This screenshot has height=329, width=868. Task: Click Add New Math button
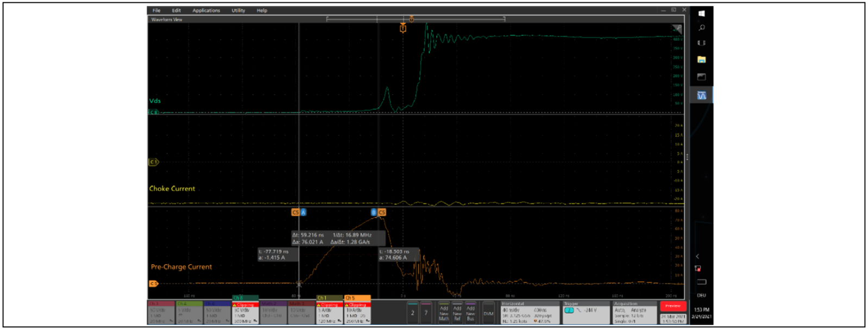click(444, 313)
